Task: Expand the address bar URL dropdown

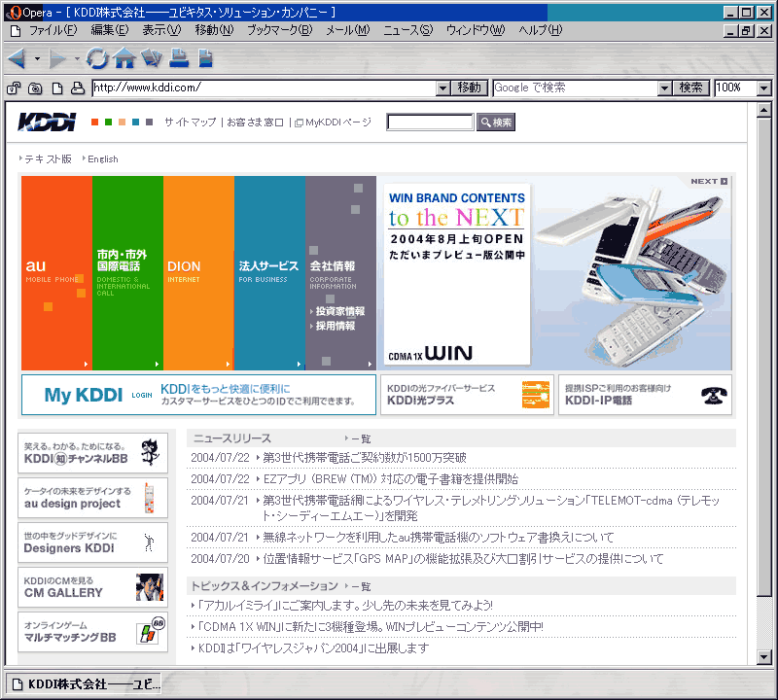Action: pos(443,88)
